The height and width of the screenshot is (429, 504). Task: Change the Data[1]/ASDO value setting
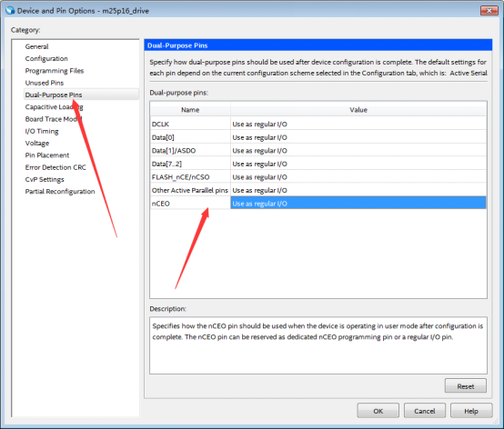(358, 151)
